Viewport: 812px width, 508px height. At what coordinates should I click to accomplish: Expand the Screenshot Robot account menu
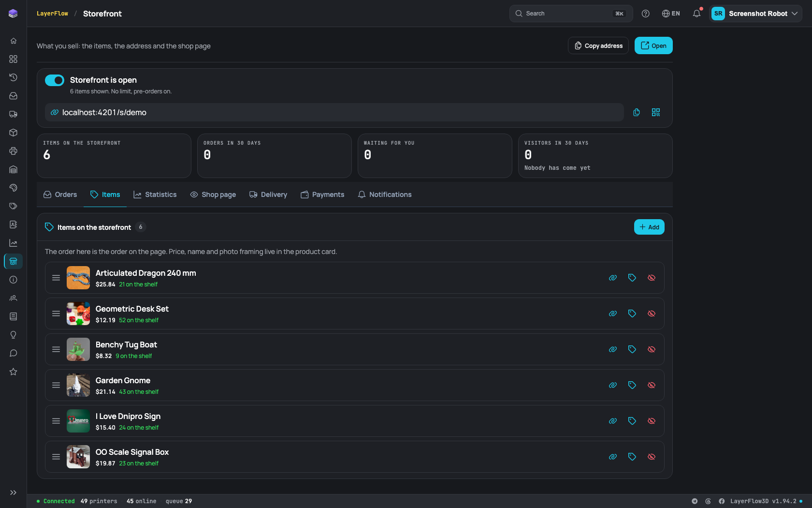point(755,14)
